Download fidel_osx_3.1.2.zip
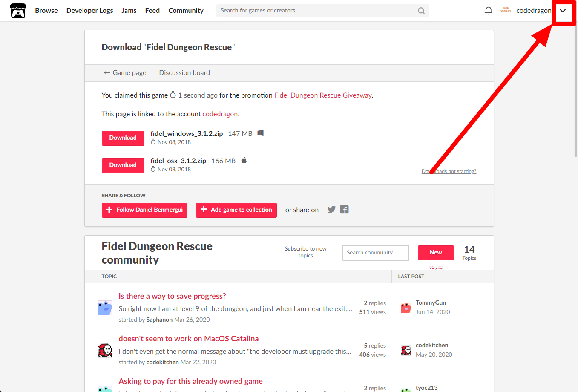Image resolution: width=578 pixels, height=392 pixels. 123,165
